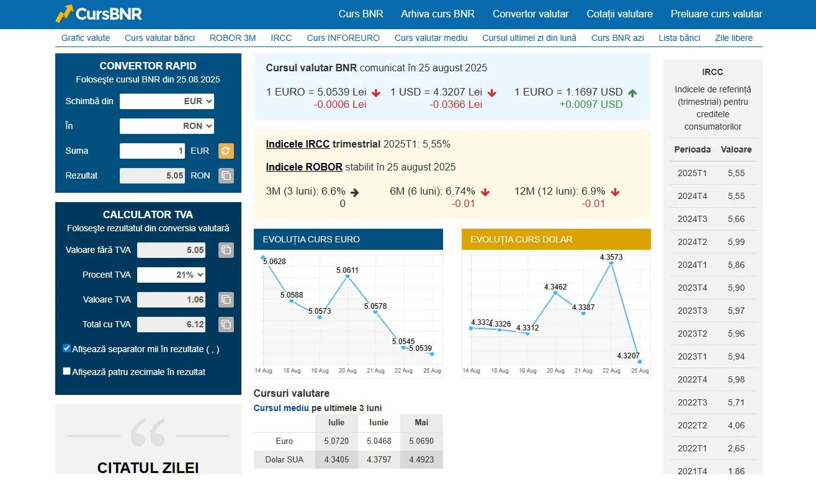Open Curs BNR azi link

tap(617, 38)
